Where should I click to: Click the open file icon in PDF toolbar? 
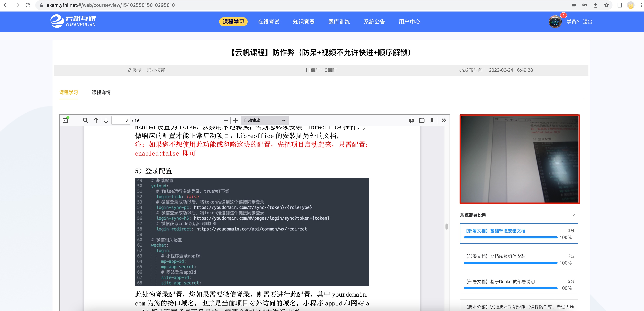[x=422, y=120]
